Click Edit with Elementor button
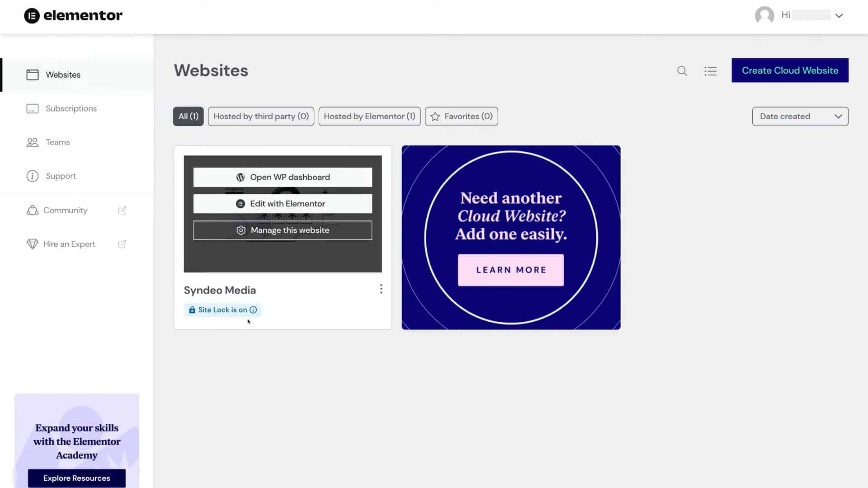The height and width of the screenshot is (488, 868). point(283,204)
